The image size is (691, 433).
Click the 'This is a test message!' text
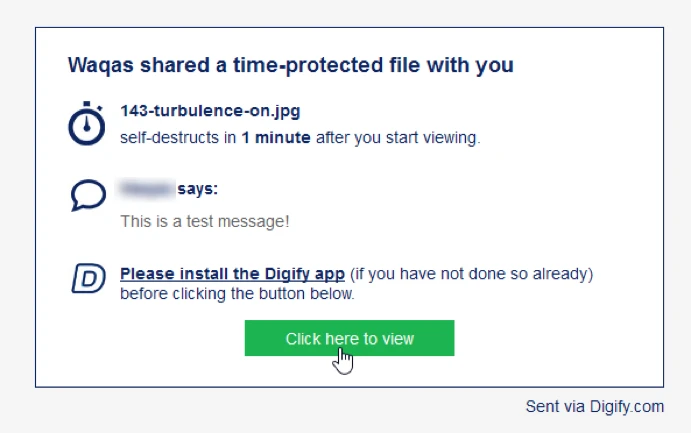[204, 221]
